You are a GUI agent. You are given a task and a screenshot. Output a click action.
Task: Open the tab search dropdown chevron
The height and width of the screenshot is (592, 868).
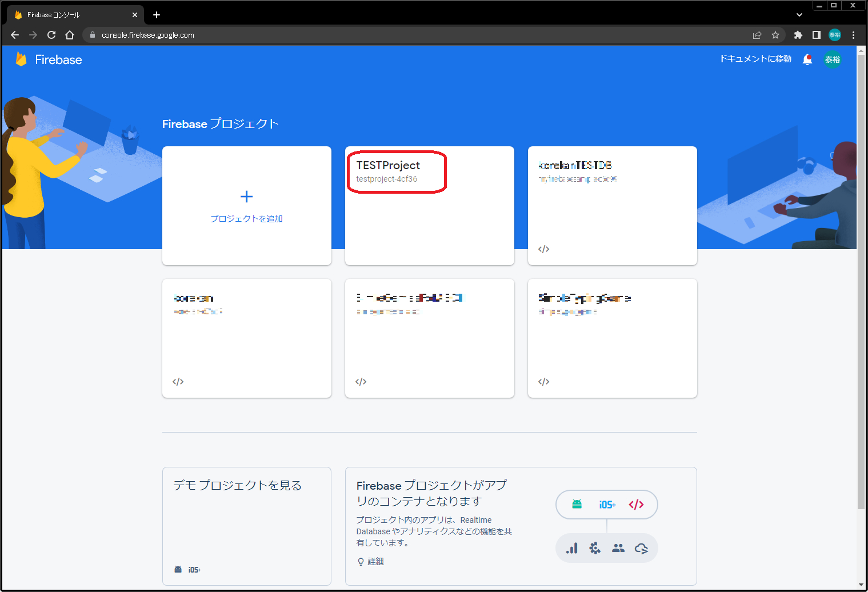pyautogui.click(x=799, y=15)
